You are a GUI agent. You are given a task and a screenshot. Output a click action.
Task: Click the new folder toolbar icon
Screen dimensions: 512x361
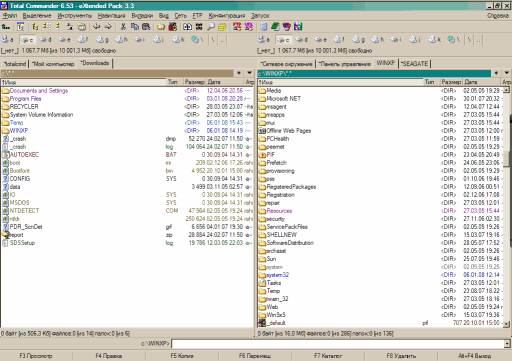(x=161, y=27)
